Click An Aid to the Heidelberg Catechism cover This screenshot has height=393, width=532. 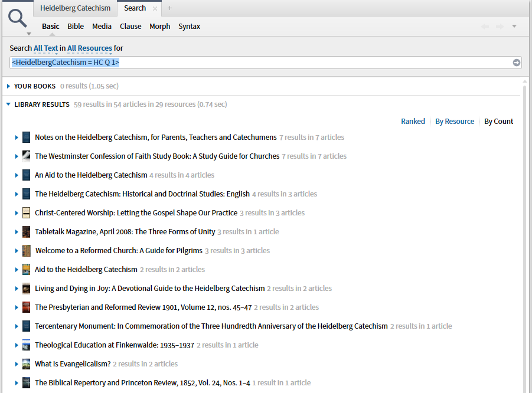tap(26, 175)
